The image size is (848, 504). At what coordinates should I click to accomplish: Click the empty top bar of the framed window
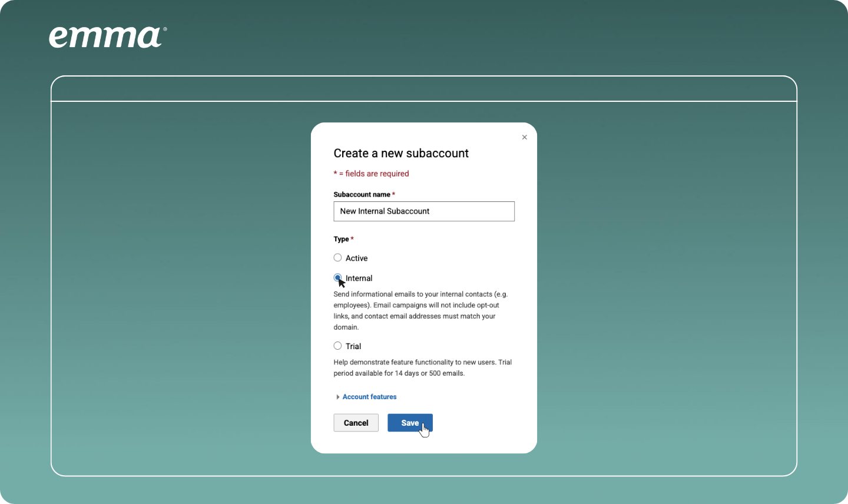coord(424,89)
